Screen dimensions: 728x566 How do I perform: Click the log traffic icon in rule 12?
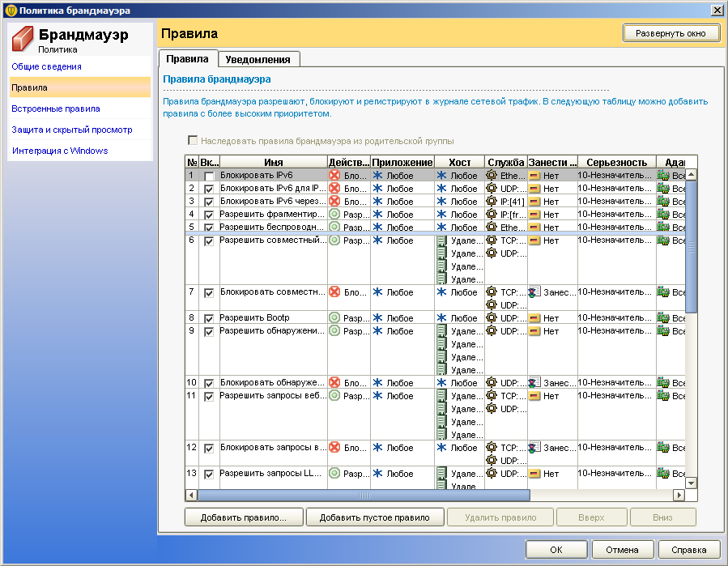(534, 448)
